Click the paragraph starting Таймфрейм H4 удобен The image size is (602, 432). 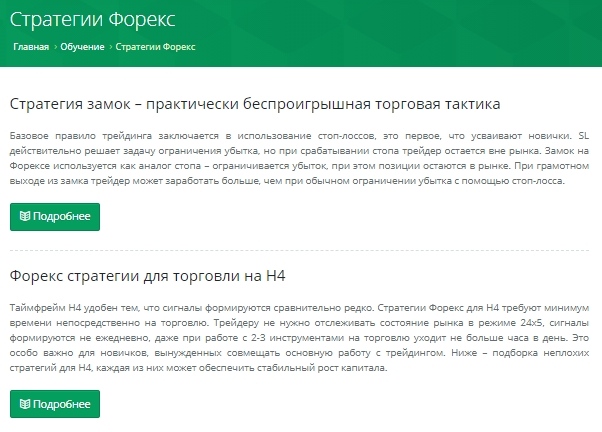pyautogui.click(x=299, y=338)
